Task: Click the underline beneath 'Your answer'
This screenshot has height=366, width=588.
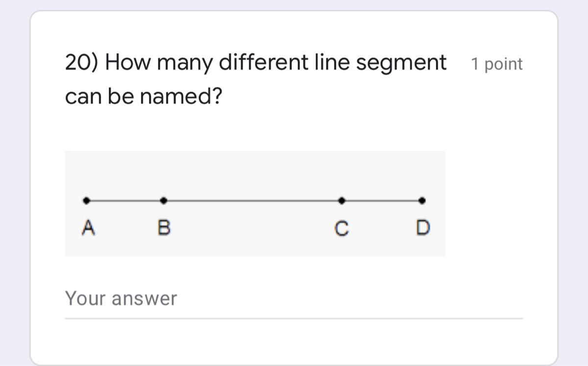Action: coord(293,318)
